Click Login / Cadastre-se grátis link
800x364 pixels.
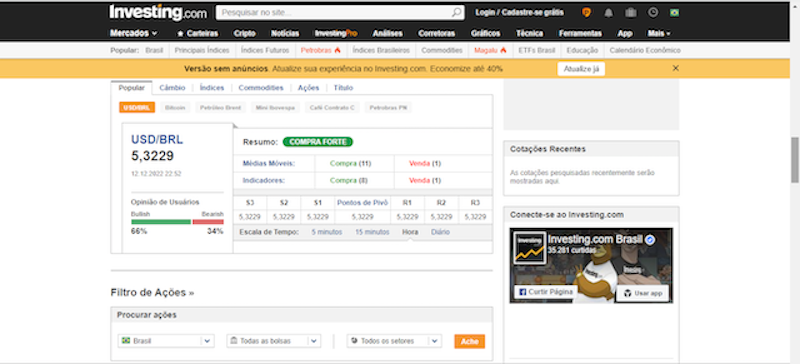[519, 13]
